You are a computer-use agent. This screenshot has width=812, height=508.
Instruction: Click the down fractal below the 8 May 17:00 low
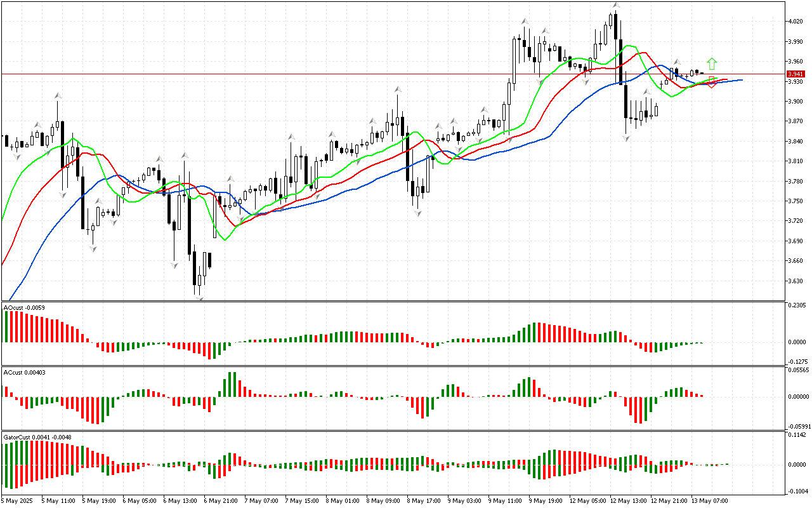[x=418, y=214]
